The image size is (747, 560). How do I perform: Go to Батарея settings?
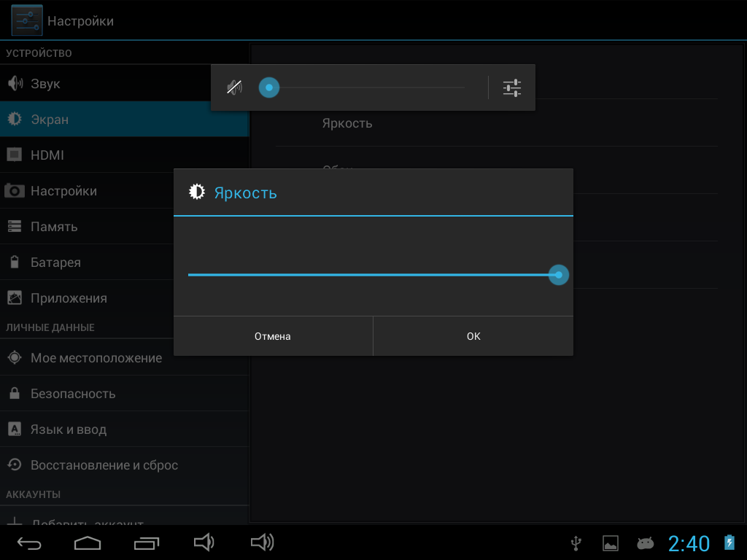tap(55, 262)
